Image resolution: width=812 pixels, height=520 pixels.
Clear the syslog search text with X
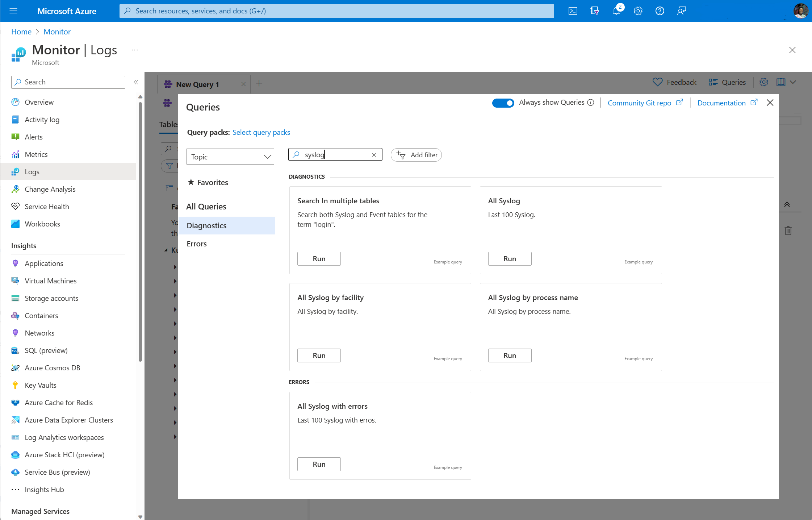374,155
